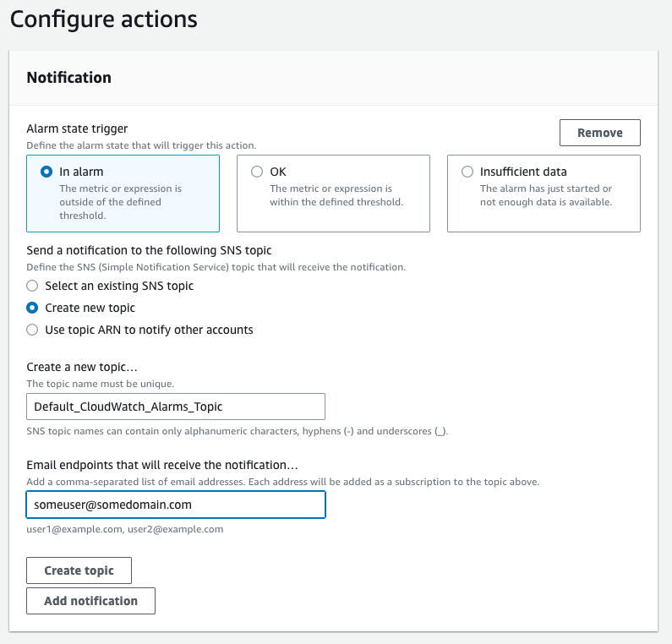Click the Insufficient data description text
The width and height of the screenshot is (672, 644).
pos(545,195)
